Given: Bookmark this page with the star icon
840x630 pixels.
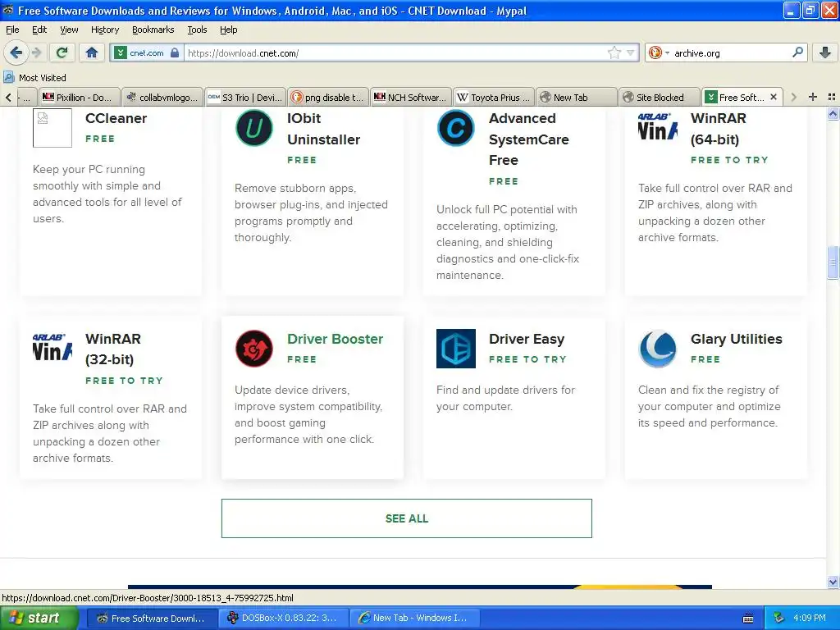Looking at the screenshot, I should 614,52.
